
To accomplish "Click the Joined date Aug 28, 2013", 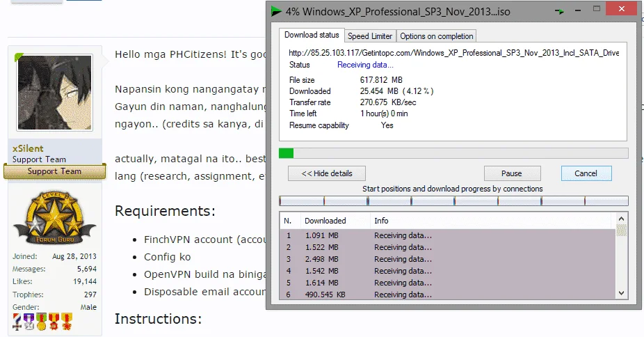I will [x=74, y=256].
